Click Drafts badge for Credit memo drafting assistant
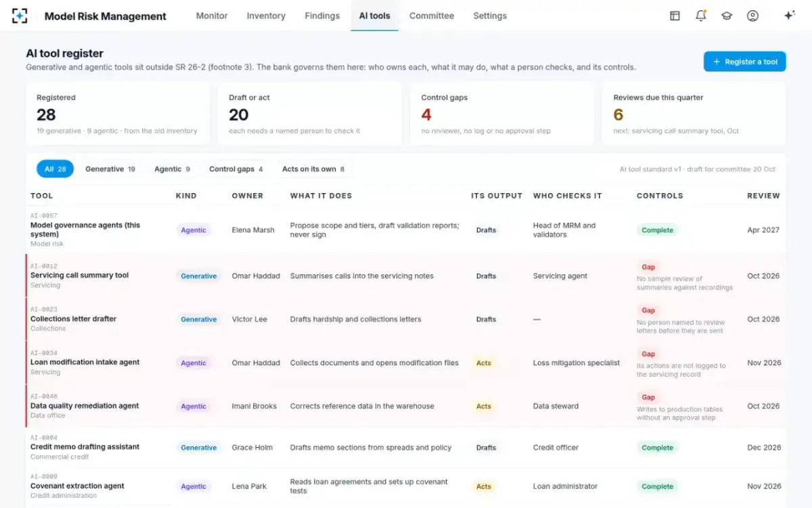The height and width of the screenshot is (508, 812). coord(486,448)
